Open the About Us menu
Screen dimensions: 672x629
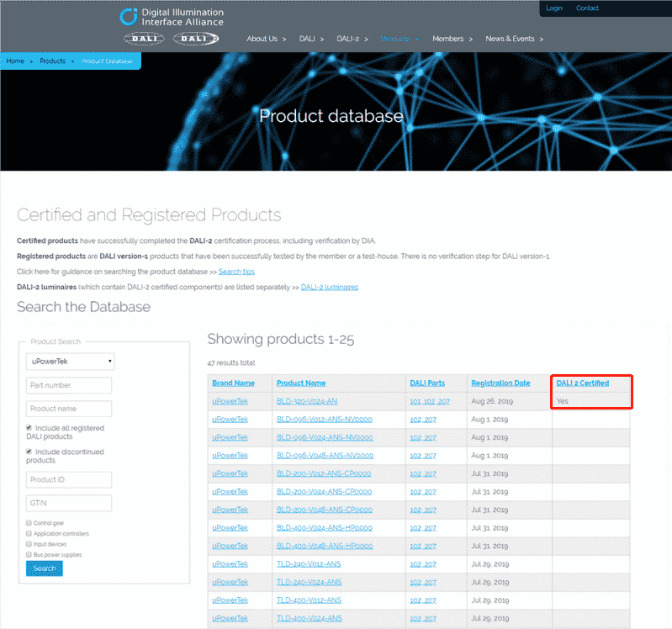262,39
